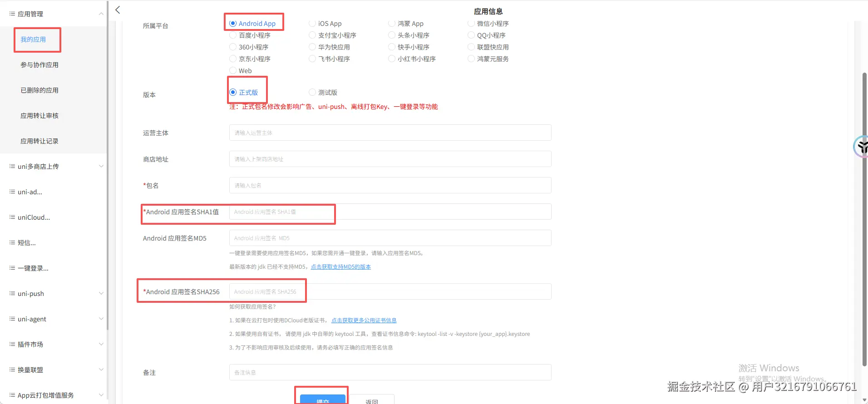This screenshot has width=868, height=404.
Task: Select the 鸿蒙元服务 radio button
Action: point(471,59)
